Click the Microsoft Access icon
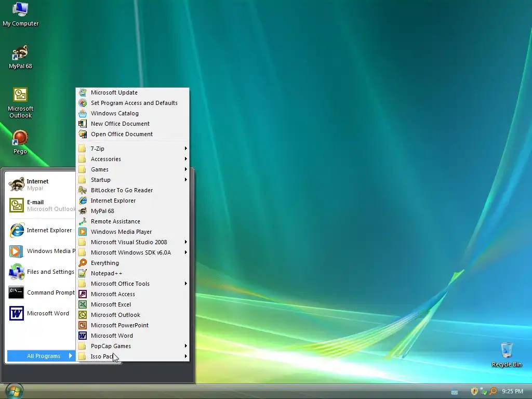Screen dimensions: 532x399 [83, 294]
